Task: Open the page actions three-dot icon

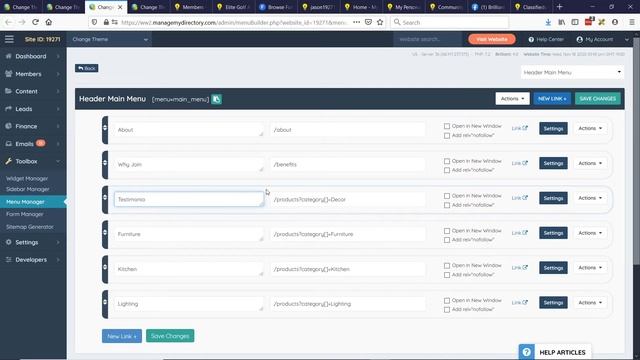Action: coord(356,22)
